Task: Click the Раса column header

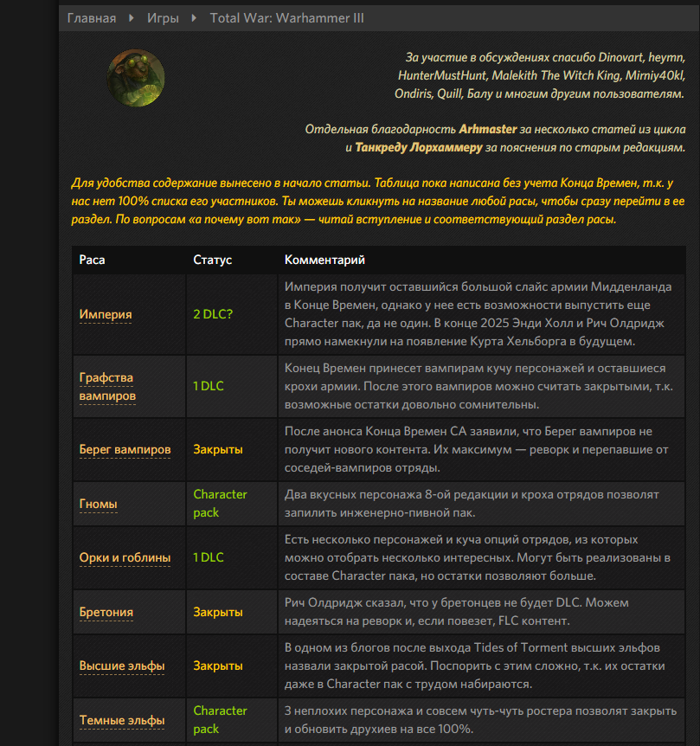Action: (x=93, y=260)
